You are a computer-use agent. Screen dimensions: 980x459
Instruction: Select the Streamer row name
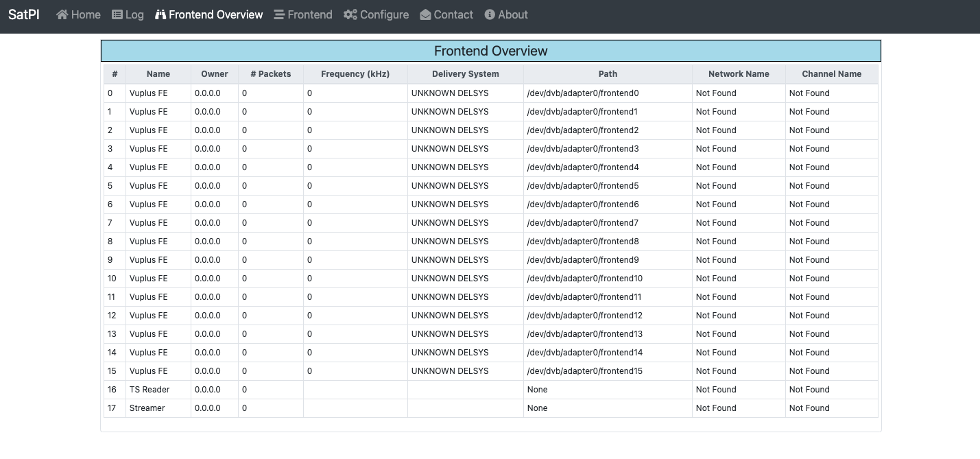click(x=147, y=408)
